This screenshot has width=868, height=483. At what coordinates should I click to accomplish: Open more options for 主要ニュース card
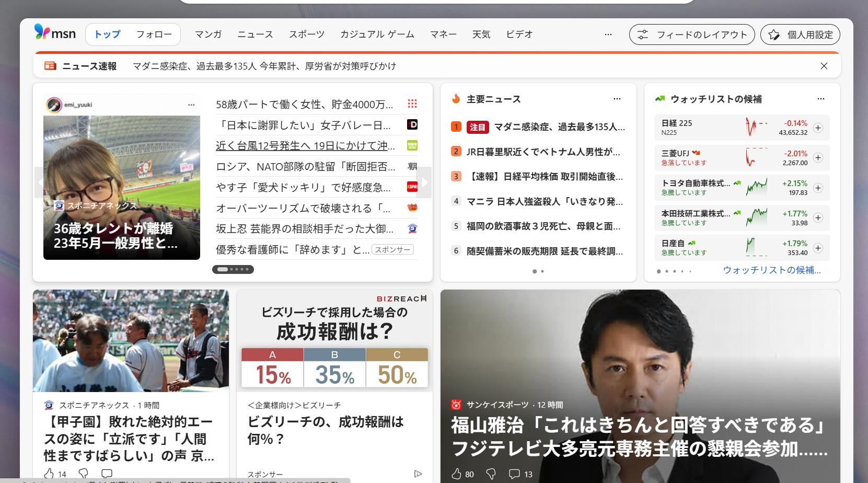point(617,99)
